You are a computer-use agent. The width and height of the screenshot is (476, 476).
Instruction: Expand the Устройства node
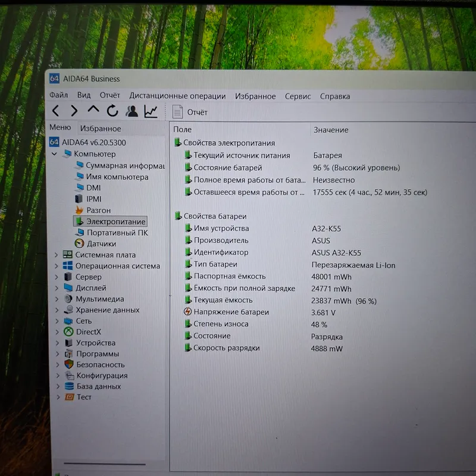57,343
